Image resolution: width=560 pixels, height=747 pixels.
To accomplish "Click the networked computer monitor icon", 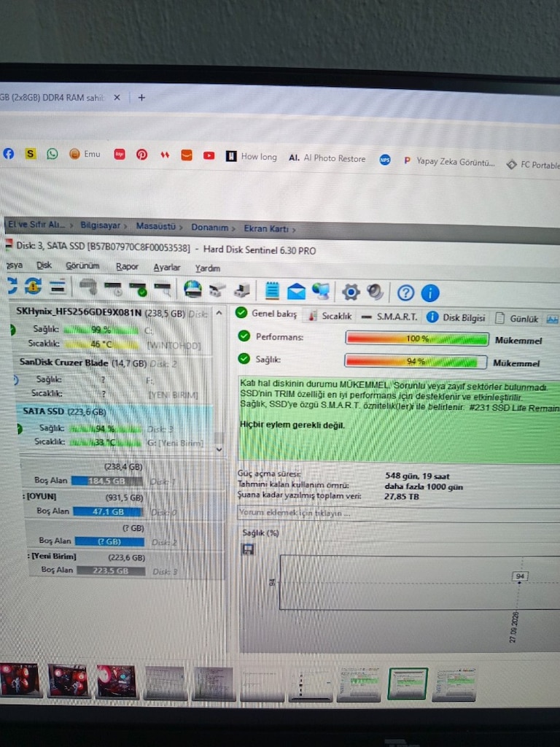I will 321,291.
